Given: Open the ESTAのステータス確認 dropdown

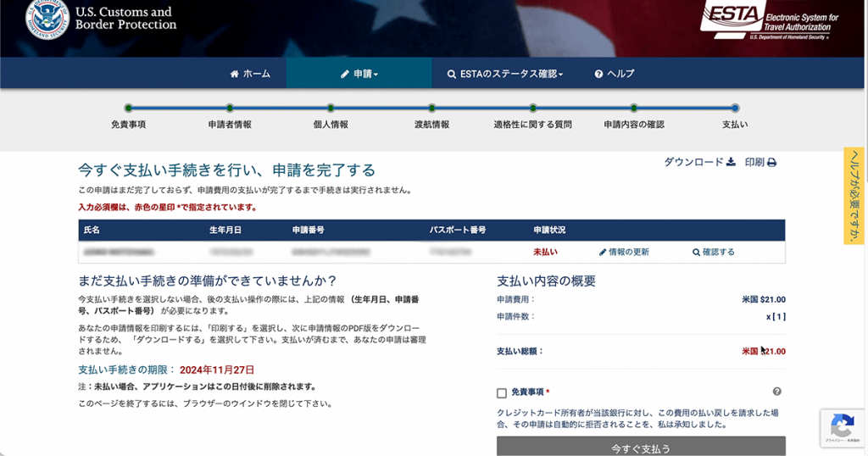Looking at the screenshot, I should click(x=505, y=74).
